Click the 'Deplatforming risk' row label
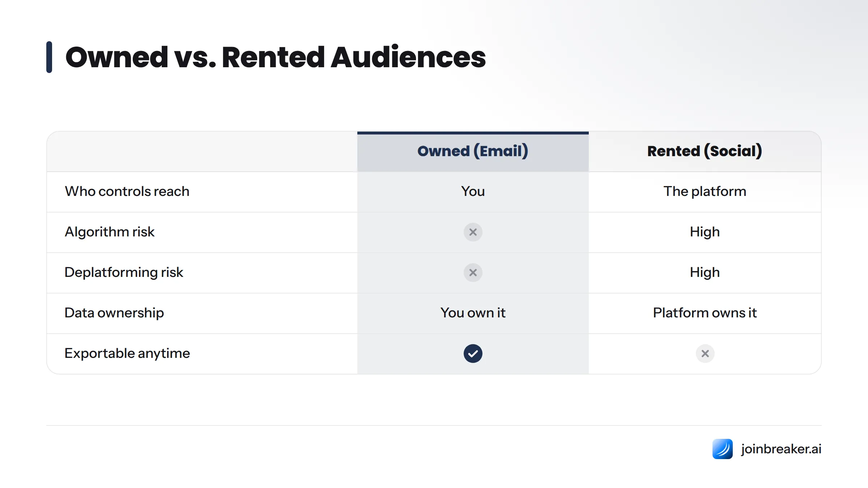 click(x=124, y=272)
